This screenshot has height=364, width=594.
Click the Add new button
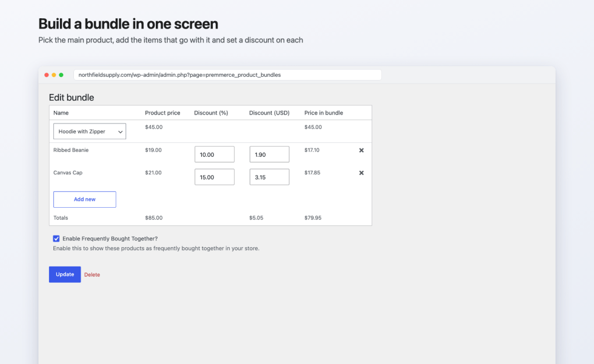pyautogui.click(x=85, y=199)
